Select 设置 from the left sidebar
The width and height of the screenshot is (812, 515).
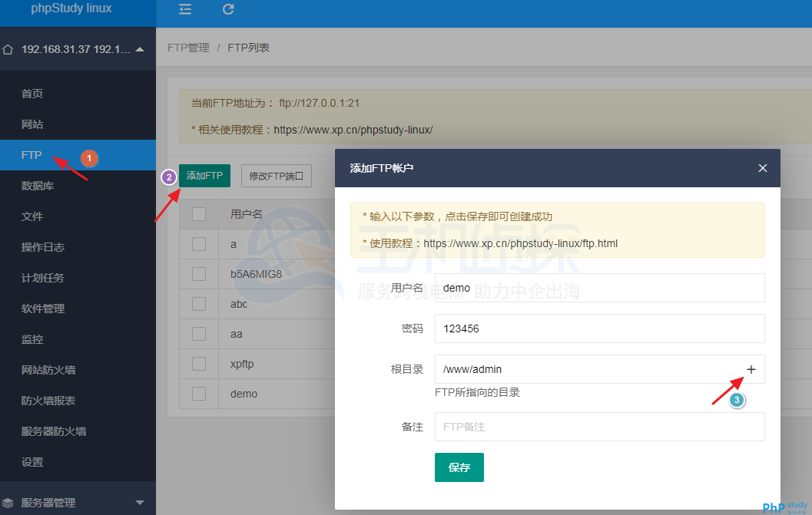click(31, 461)
